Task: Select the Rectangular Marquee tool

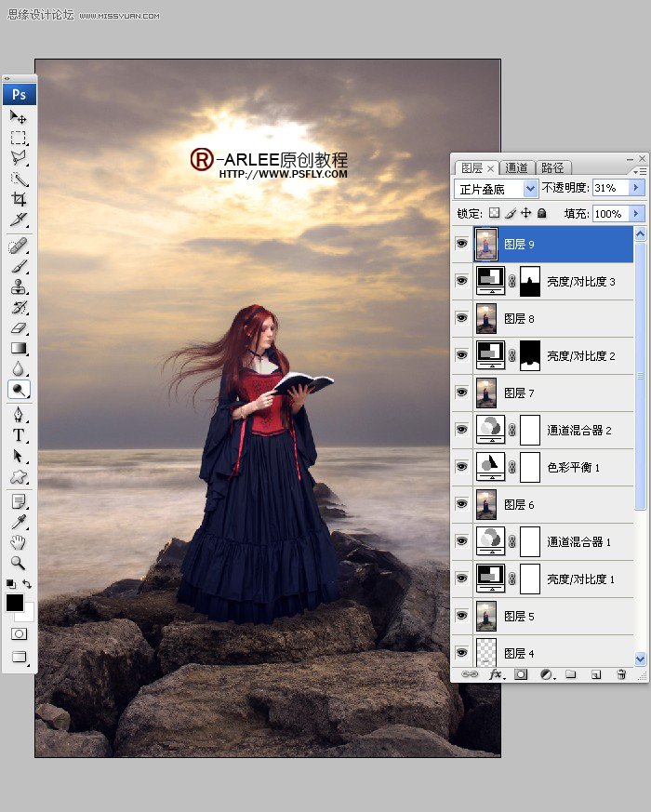Action: coord(18,138)
